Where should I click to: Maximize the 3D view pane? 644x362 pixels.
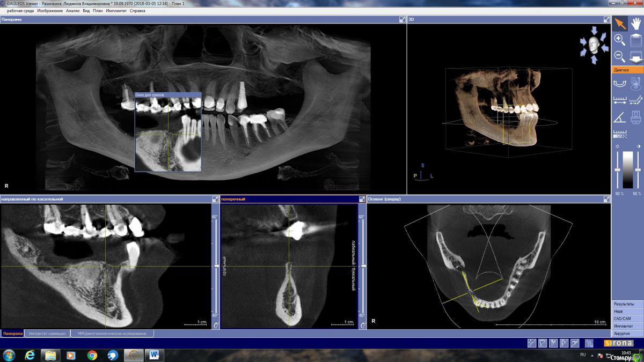tap(606, 19)
